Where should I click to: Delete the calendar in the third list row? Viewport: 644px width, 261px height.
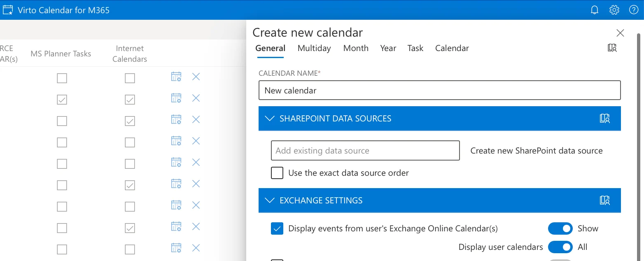[x=196, y=119]
